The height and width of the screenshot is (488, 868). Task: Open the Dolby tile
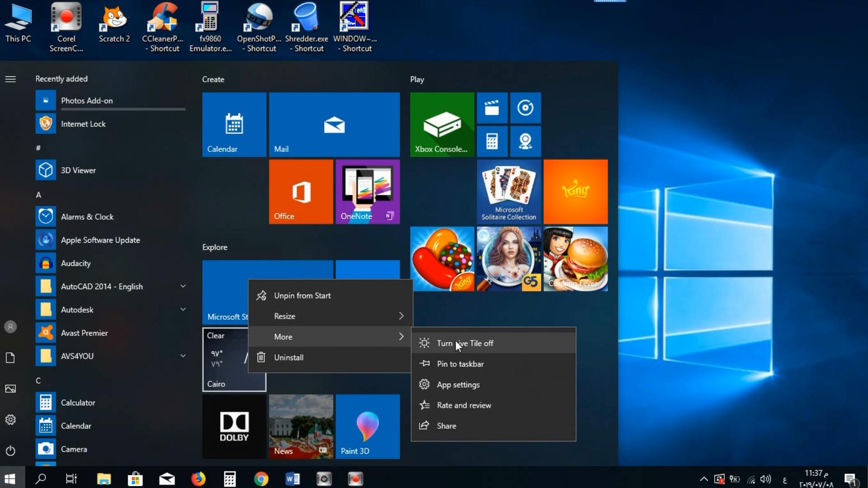pos(234,427)
